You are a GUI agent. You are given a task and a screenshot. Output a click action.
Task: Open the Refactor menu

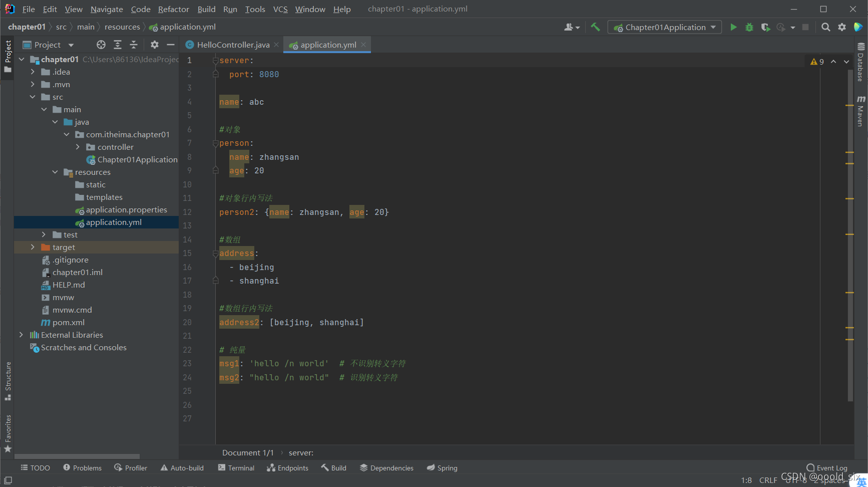173,9
